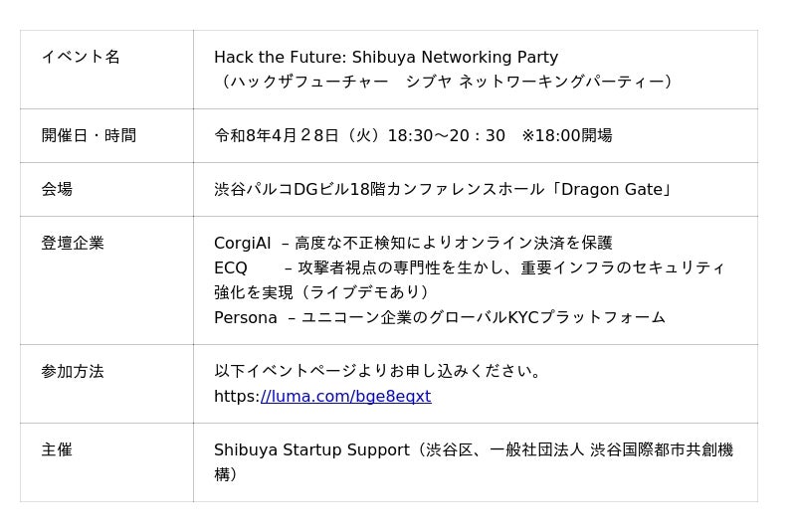The image size is (796, 532).
Task: Click the 会場 row label
Action: point(57,189)
